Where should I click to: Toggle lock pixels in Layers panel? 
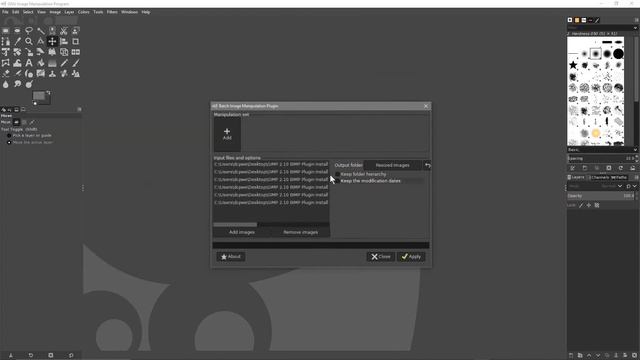click(581, 205)
